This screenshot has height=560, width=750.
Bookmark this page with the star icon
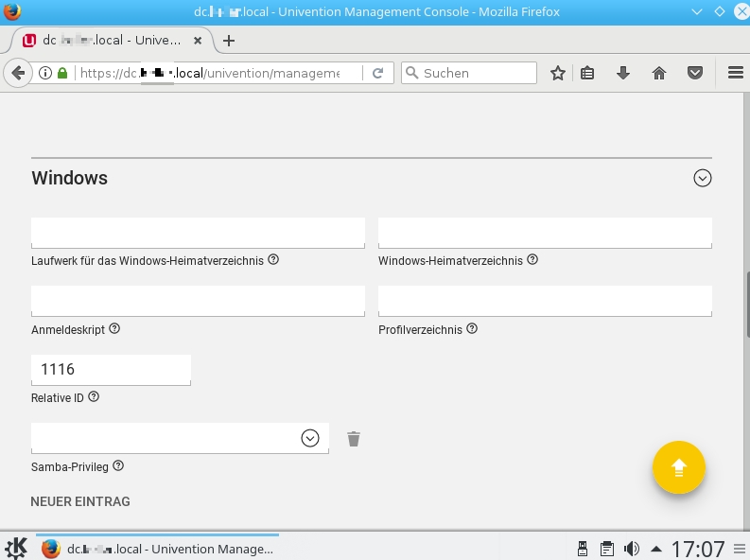point(558,73)
